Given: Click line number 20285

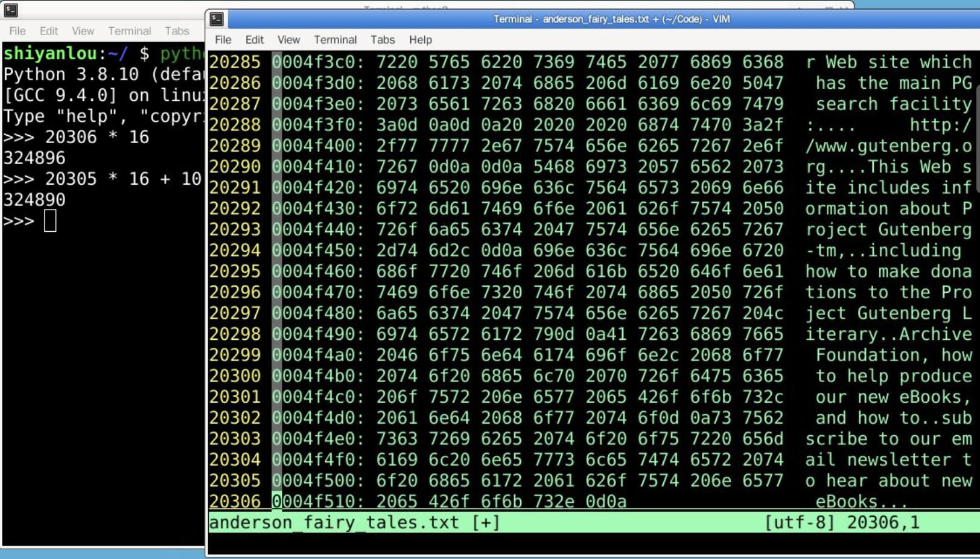Looking at the screenshot, I should click(235, 62).
